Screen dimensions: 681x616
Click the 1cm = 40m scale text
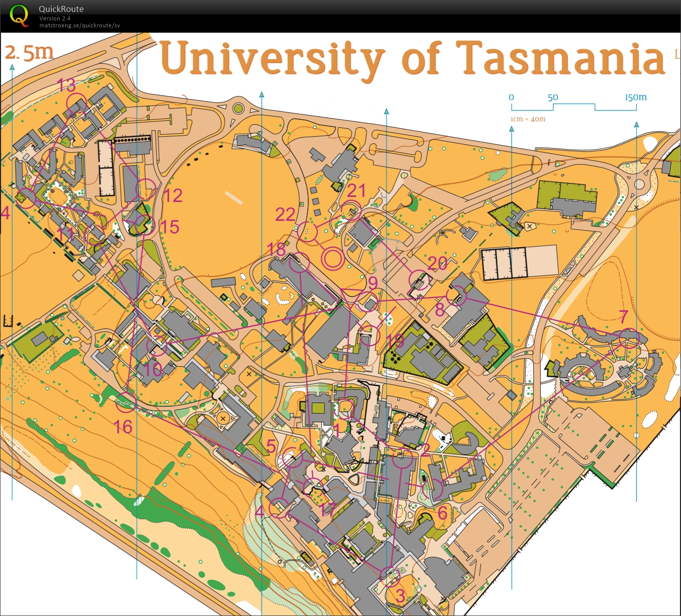(528, 119)
